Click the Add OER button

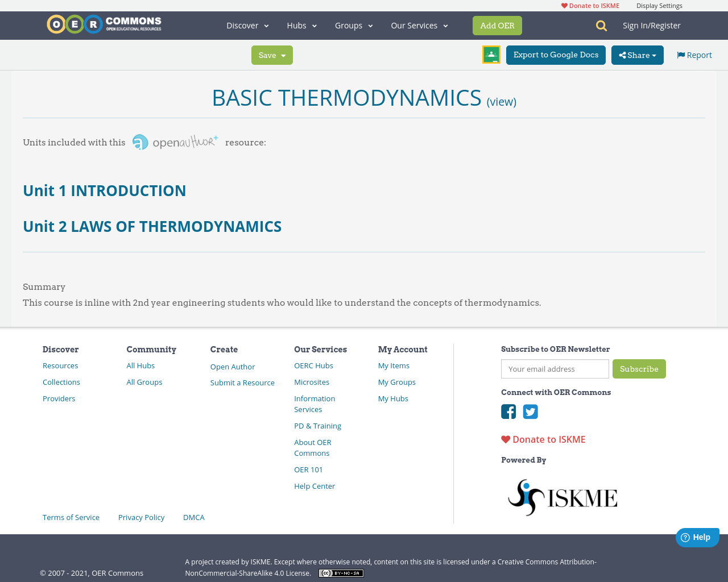coord(497,25)
